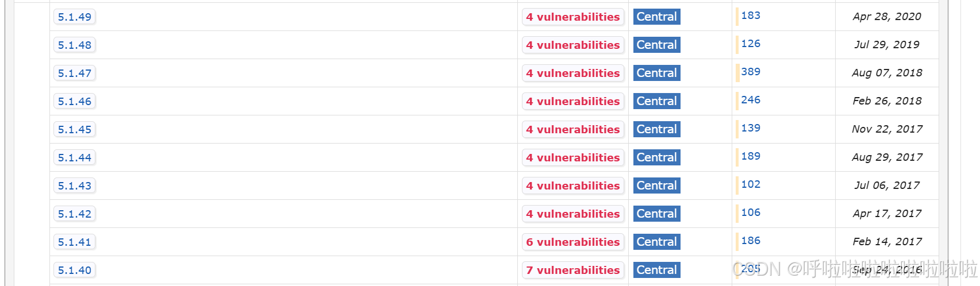This screenshot has width=980, height=286.
Task: Show 6 vulnerabilities for version 5.1.41
Action: click(573, 242)
